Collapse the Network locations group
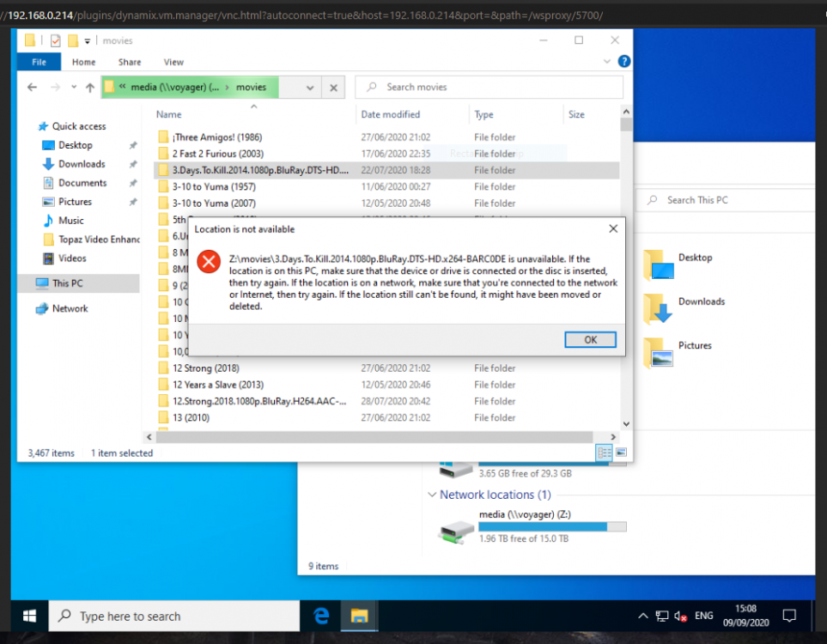Image resolution: width=827 pixels, height=644 pixels. tap(432, 495)
